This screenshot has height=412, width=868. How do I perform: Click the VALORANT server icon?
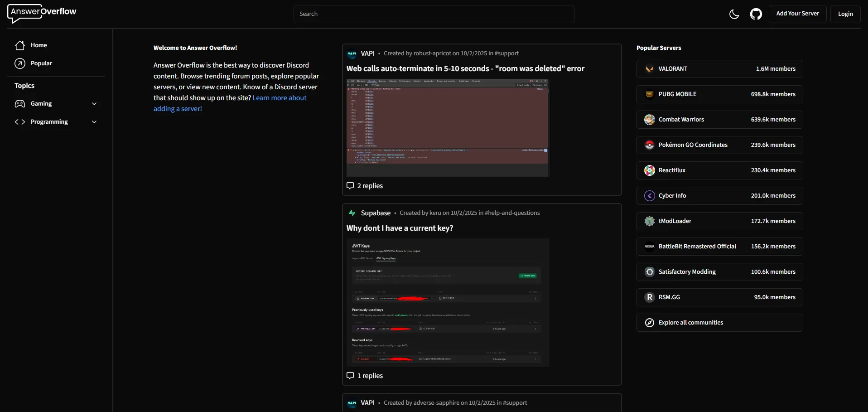[x=650, y=69]
